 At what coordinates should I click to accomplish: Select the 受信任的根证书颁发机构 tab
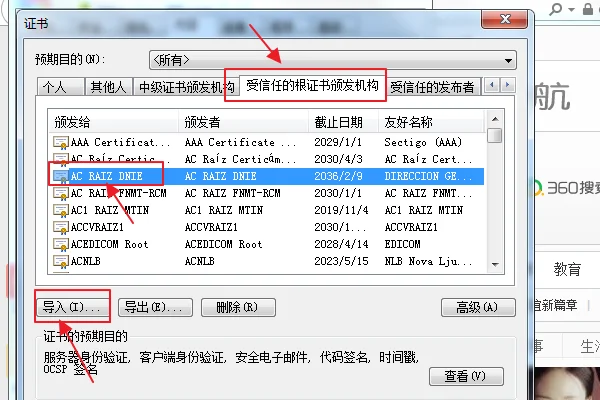pos(312,85)
